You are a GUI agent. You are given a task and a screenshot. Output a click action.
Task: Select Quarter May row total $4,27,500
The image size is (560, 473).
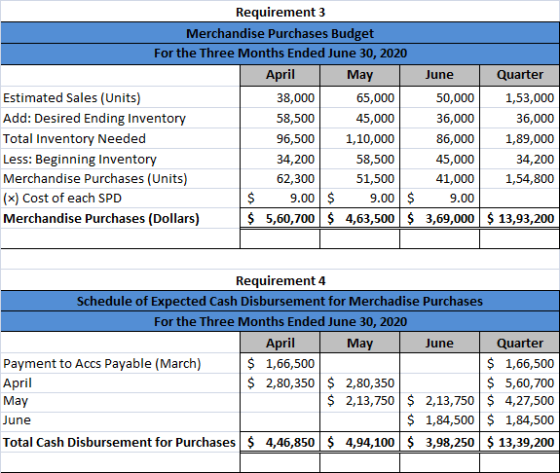click(x=520, y=401)
